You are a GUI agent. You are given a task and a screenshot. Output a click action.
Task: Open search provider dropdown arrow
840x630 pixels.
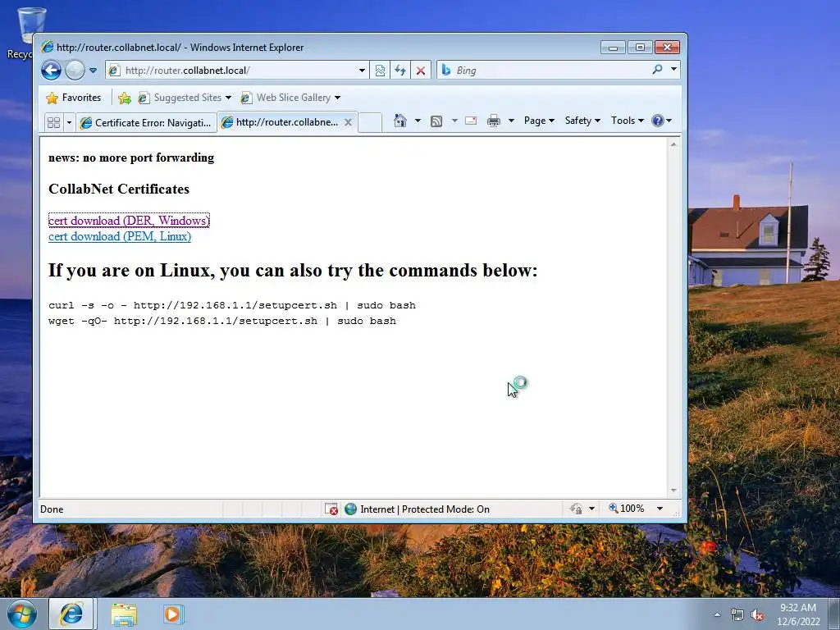click(674, 70)
